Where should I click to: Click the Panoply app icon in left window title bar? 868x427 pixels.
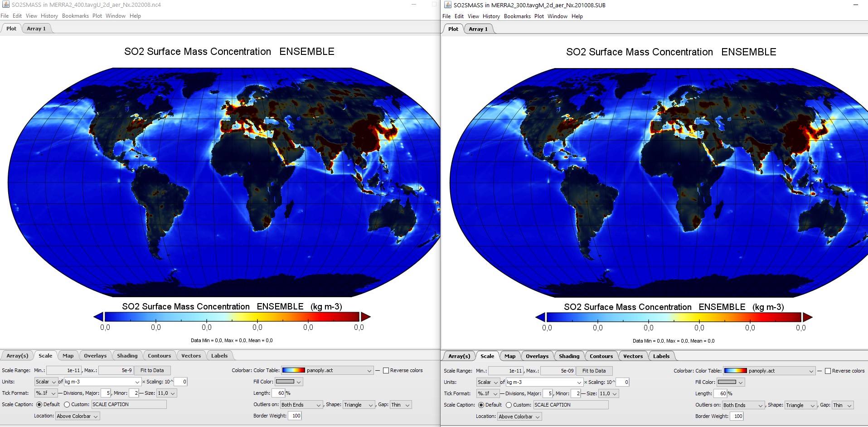coord(6,5)
